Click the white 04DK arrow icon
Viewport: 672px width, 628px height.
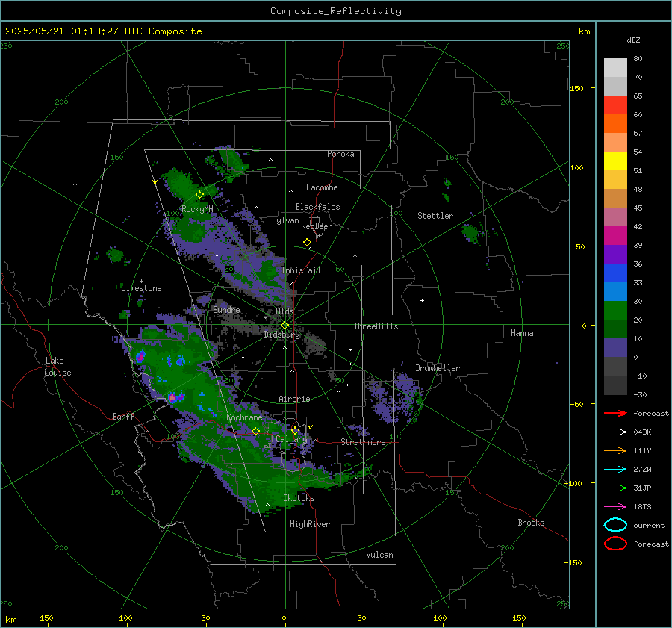[x=615, y=432]
